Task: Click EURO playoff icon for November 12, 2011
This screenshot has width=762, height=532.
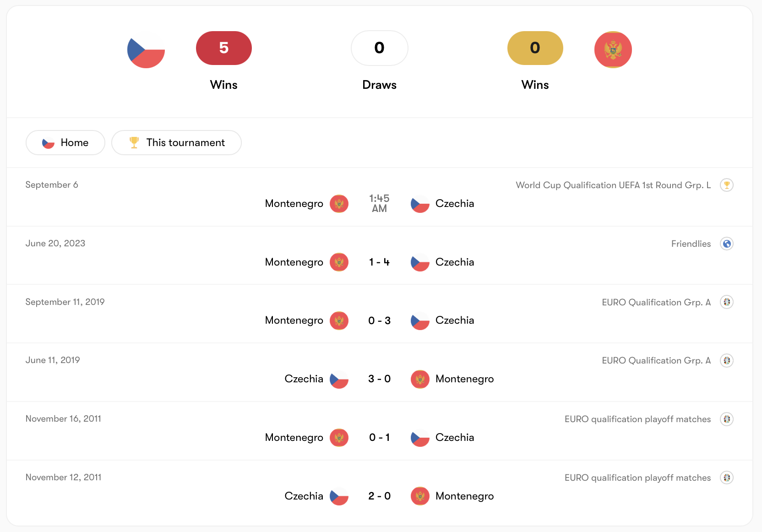Action: pyautogui.click(x=726, y=478)
